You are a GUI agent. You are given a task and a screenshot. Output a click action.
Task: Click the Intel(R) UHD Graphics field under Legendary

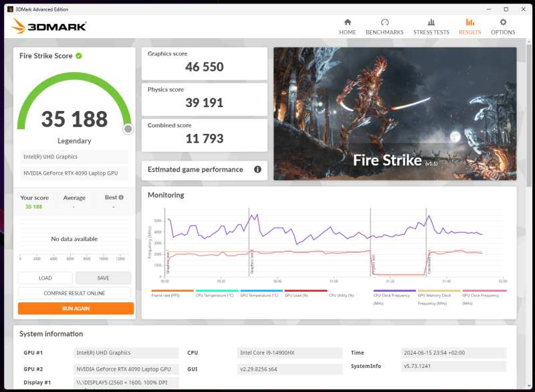pos(74,157)
